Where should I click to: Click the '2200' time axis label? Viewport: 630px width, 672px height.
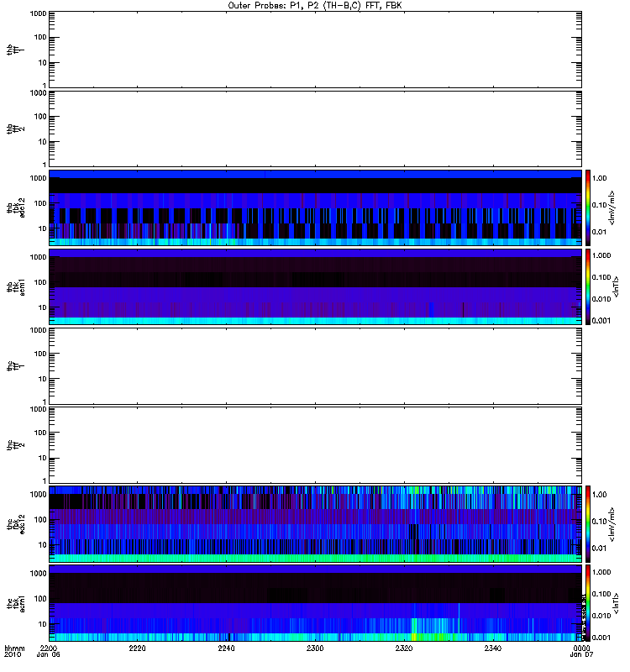point(49,648)
